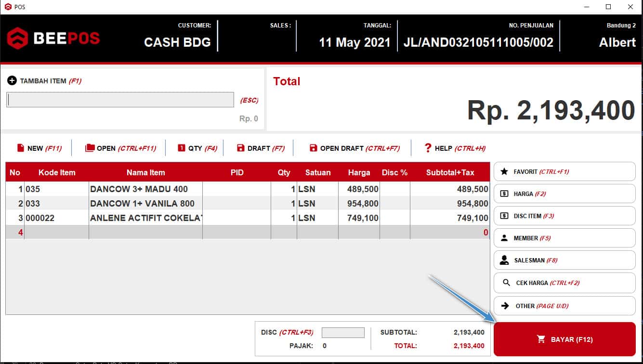Click the FAVORIT star icon
The height and width of the screenshot is (364, 643).
pos(504,171)
